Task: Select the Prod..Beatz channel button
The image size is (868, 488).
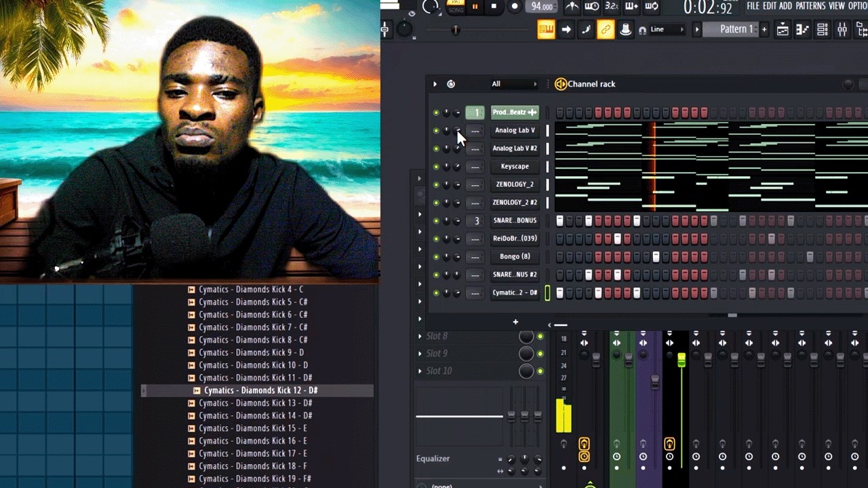Action: [515, 113]
